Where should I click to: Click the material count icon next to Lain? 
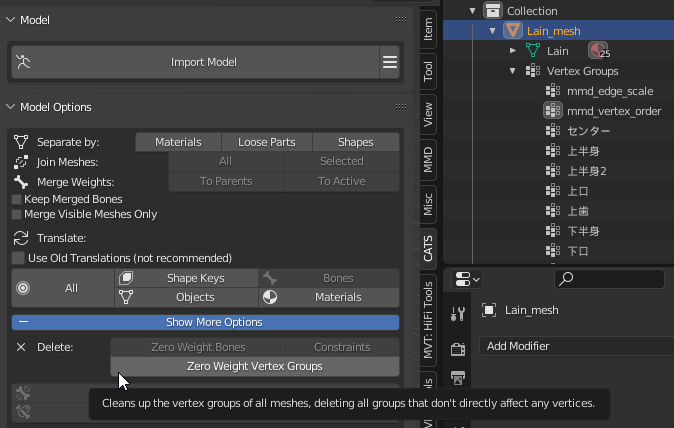(598, 50)
